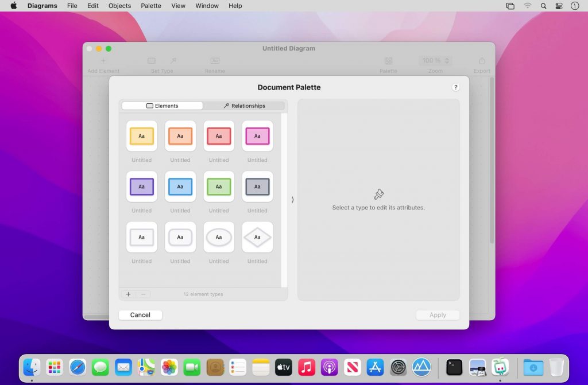Collapse the attributes pane with chevron handle
The height and width of the screenshot is (385, 588).
pos(292,200)
